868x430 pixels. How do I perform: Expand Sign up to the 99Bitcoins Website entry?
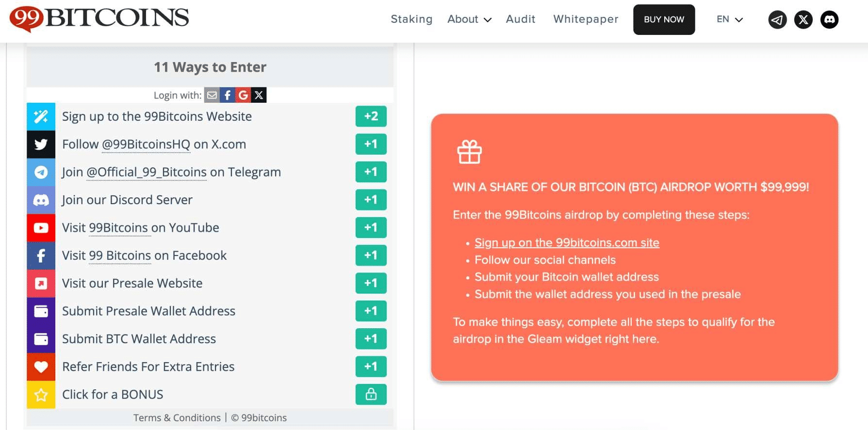[157, 117]
